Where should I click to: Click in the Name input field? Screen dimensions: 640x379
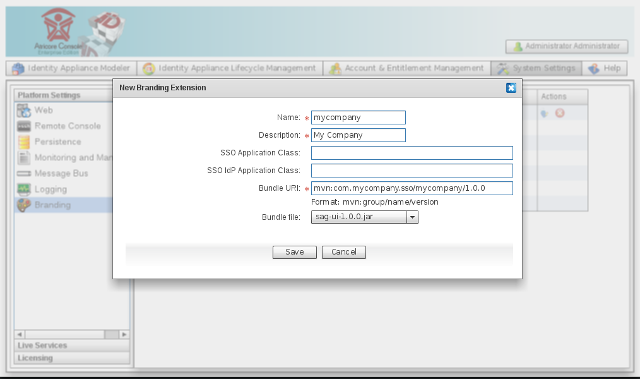coord(358,117)
